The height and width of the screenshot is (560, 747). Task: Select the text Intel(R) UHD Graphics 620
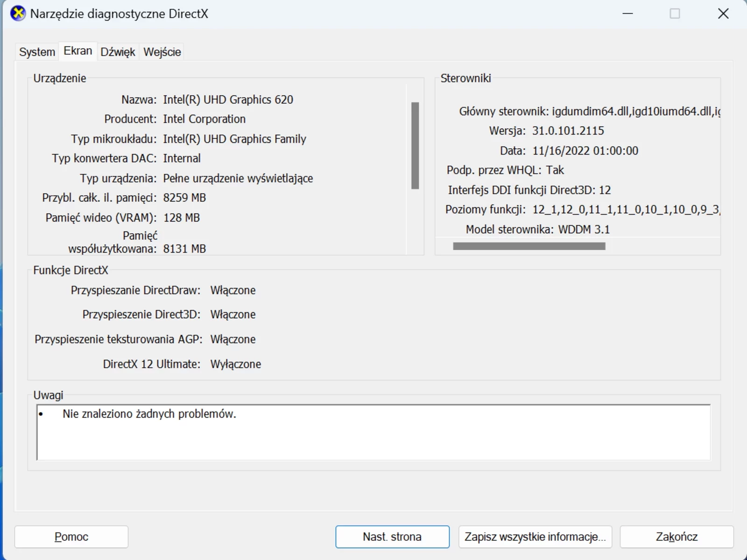click(228, 99)
